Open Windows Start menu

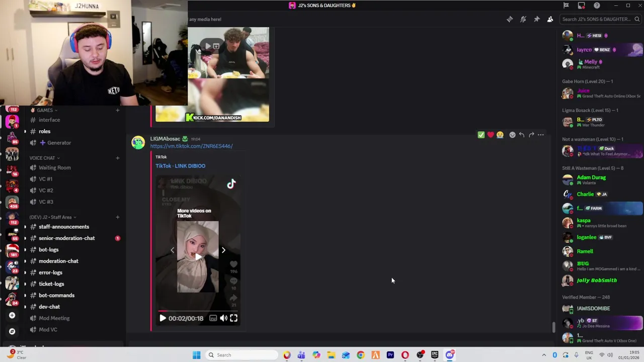point(196,355)
